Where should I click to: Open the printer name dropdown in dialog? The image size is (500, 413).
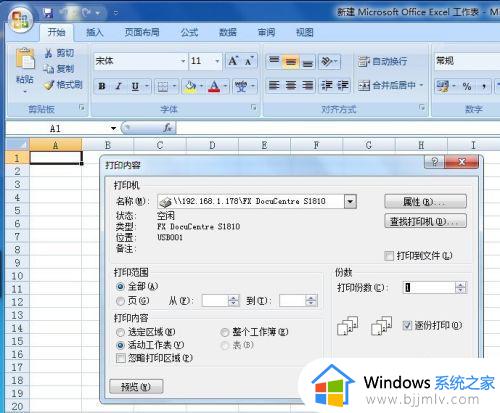350,201
